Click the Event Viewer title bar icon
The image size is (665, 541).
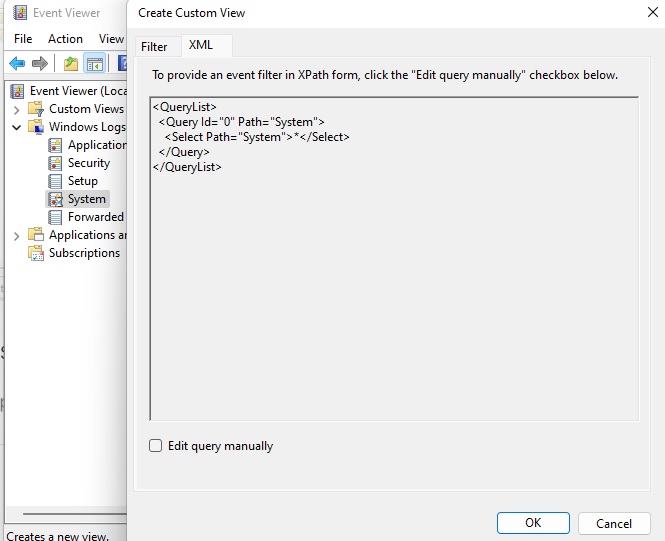20,13
